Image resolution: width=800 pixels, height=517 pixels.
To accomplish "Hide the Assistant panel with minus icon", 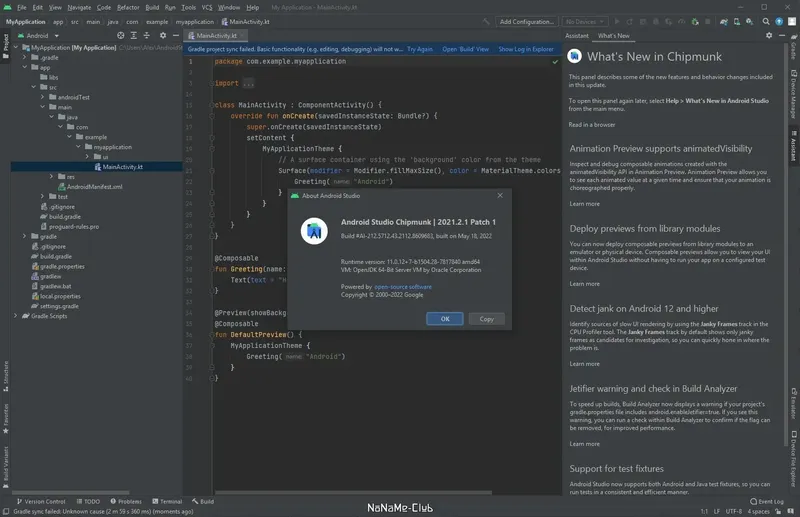I will (x=782, y=36).
